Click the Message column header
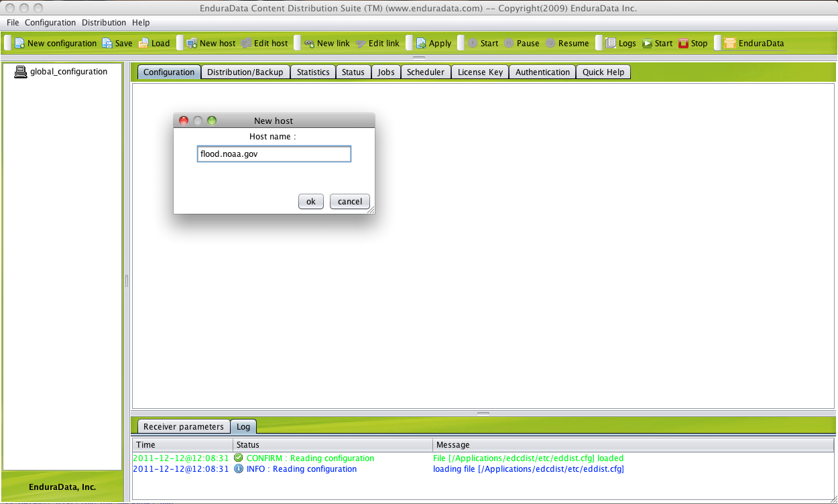This screenshot has height=504, width=838. [x=634, y=444]
